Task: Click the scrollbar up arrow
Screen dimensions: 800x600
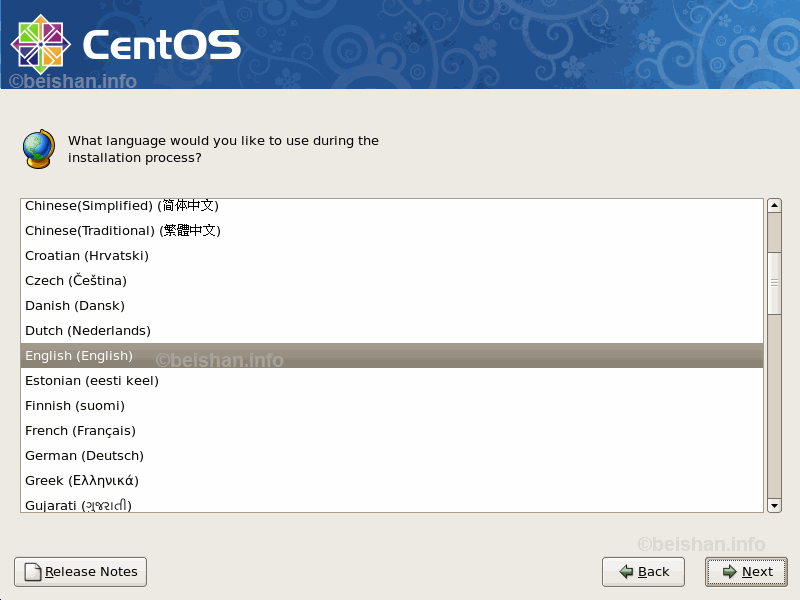Action: (x=774, y=206)
